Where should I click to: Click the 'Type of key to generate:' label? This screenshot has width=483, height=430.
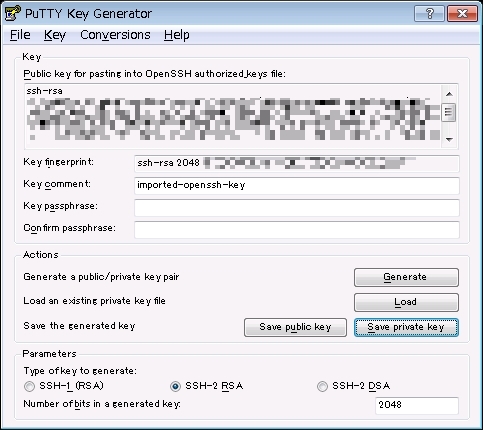click(x=80, y=371)
